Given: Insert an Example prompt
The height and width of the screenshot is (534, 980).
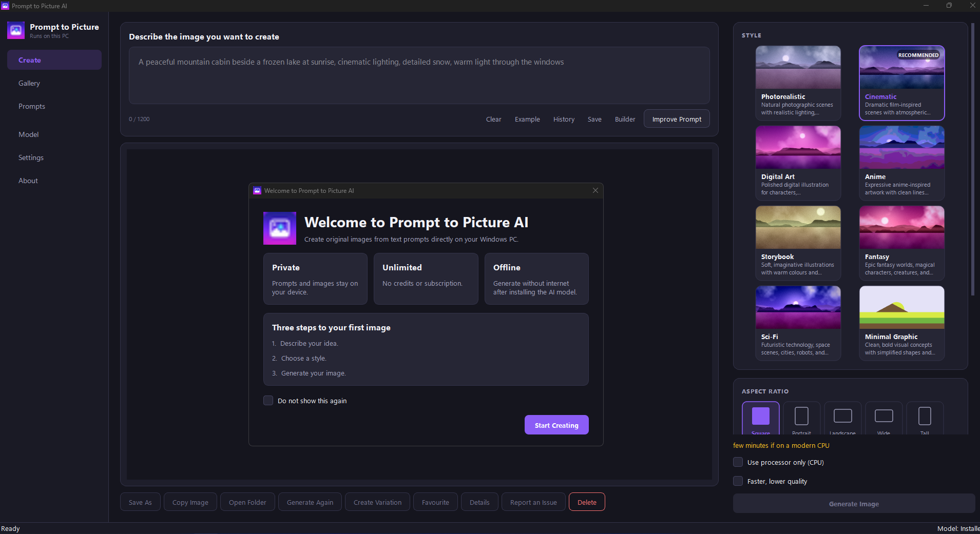Looking at the screenshot, I should tap(527, 119).
